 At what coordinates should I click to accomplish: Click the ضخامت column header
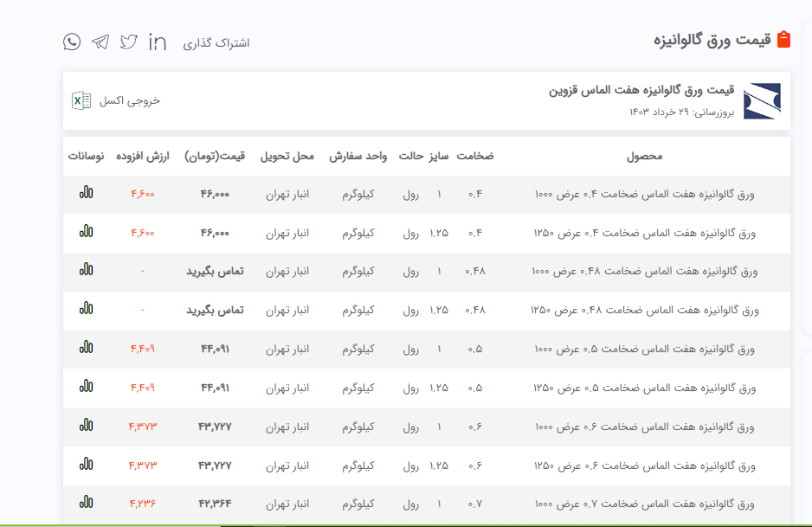pyautogui.click(x=475, y=157)
